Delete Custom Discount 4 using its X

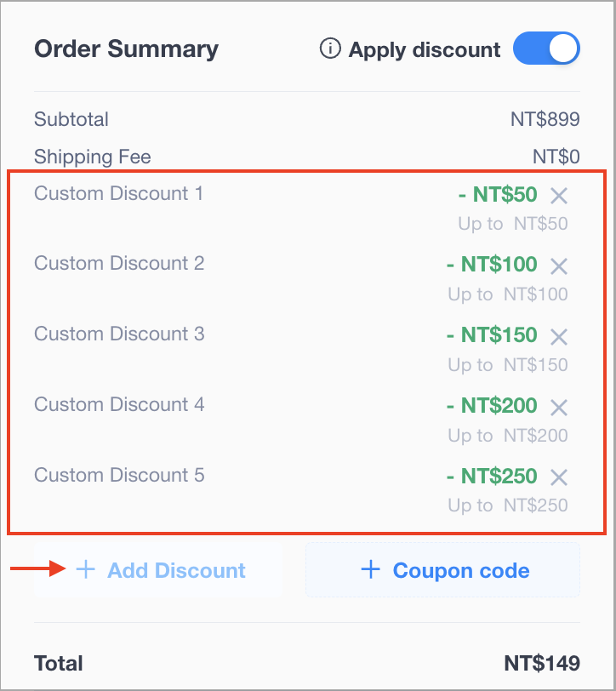tap(559, 407)
